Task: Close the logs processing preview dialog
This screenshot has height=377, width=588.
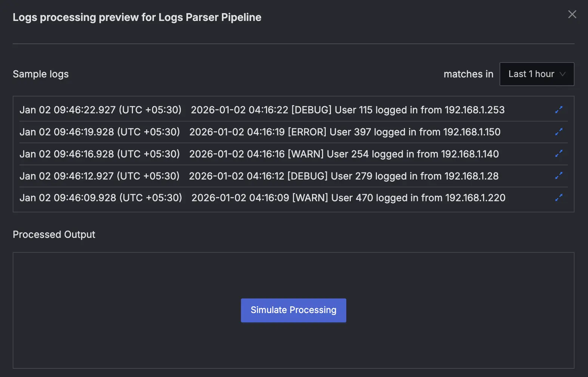Action: (x=572, y=15)
